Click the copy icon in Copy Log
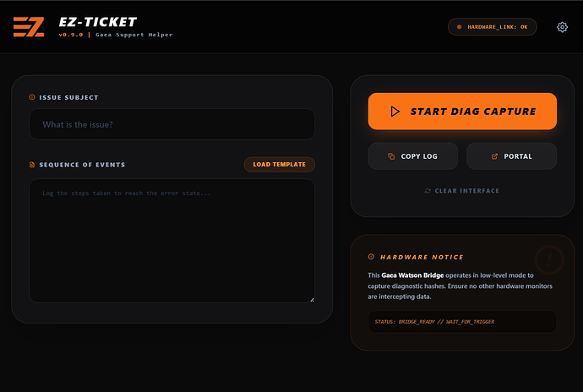Screen dimensions: 583x392 coord(391,156)
